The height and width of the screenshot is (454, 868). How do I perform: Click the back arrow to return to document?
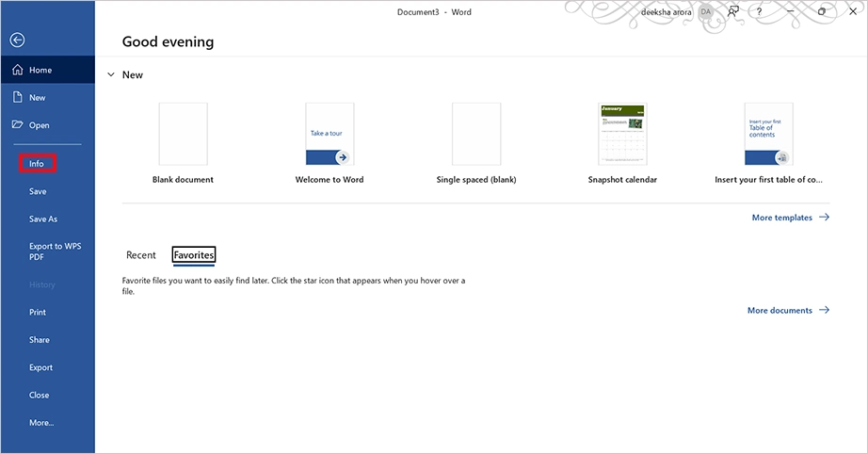click(x=17, y=40)
